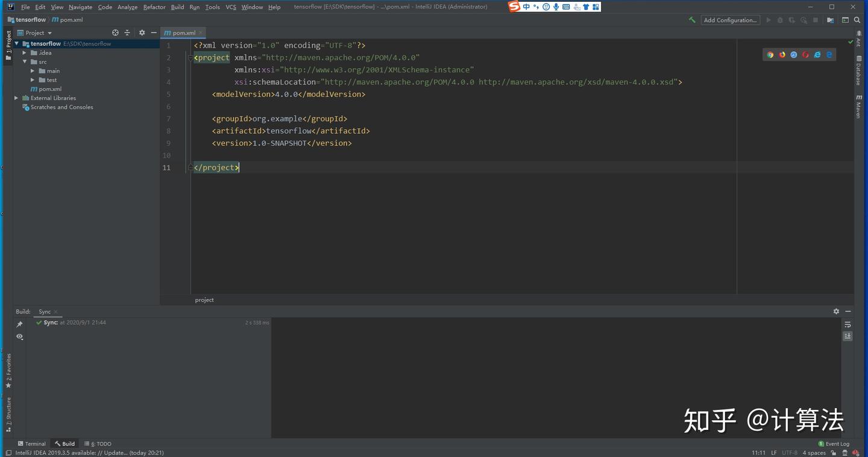This screenshot has height=457, width=868.
Task: Open the Project view dropdown
Action: point(35,33)
